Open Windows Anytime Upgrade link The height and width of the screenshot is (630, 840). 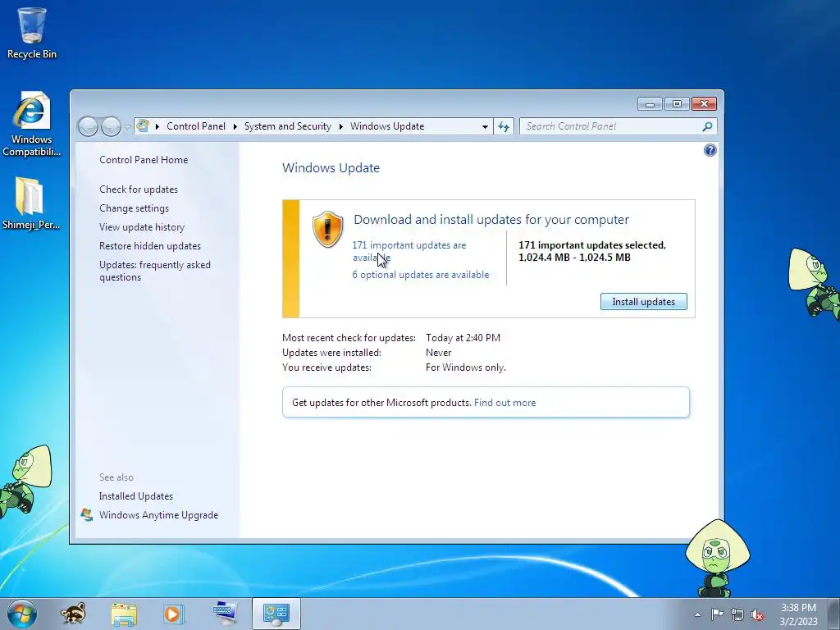158,515
